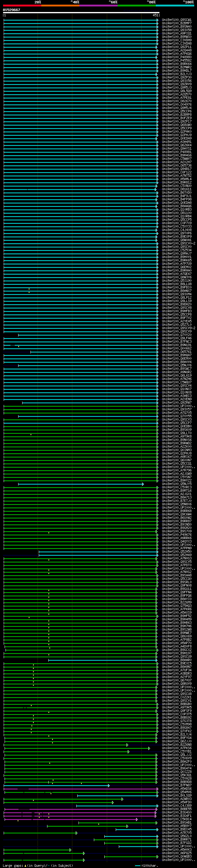The width and height of the screenshot is (197, 868).
Task: Select the UniRef100_Q5CCP6 label
Action: [x=176, y=111]
